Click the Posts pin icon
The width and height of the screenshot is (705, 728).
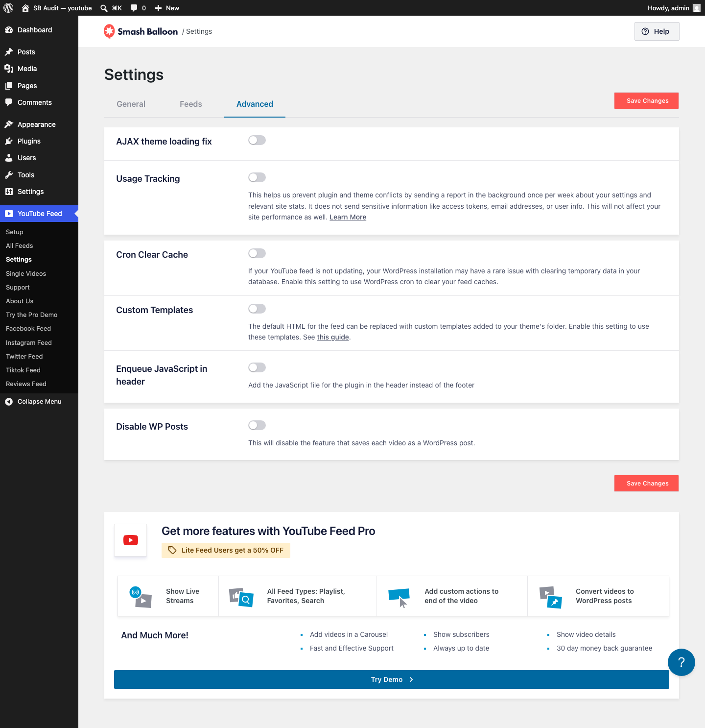tap(9, 52)
